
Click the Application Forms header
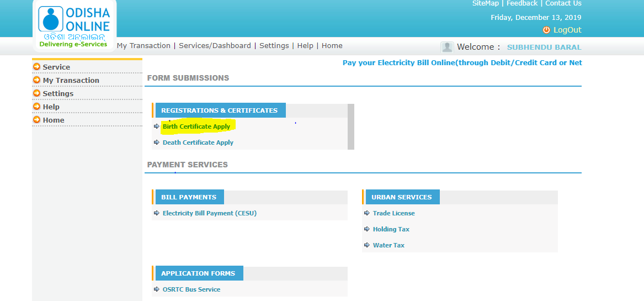click(x=199, y=273)
